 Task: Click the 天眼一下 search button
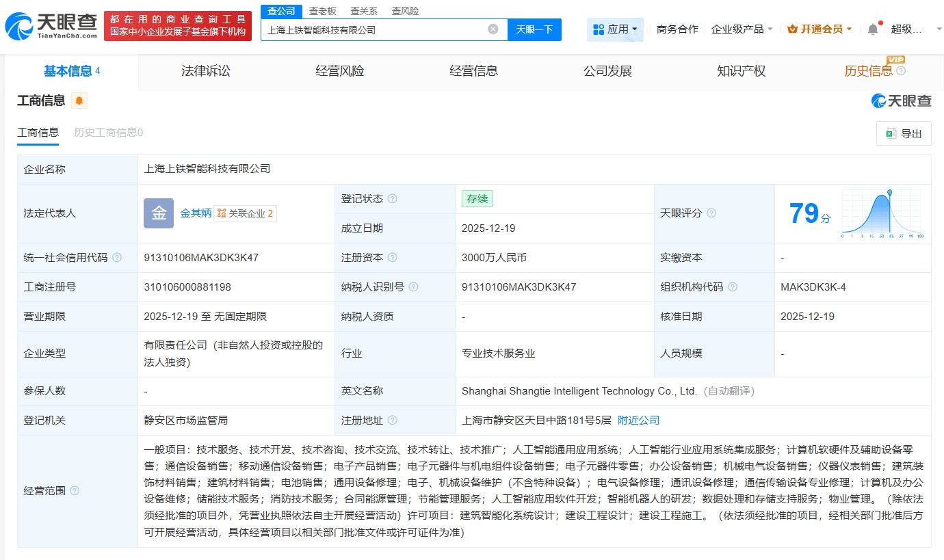[x=535, y=29]
